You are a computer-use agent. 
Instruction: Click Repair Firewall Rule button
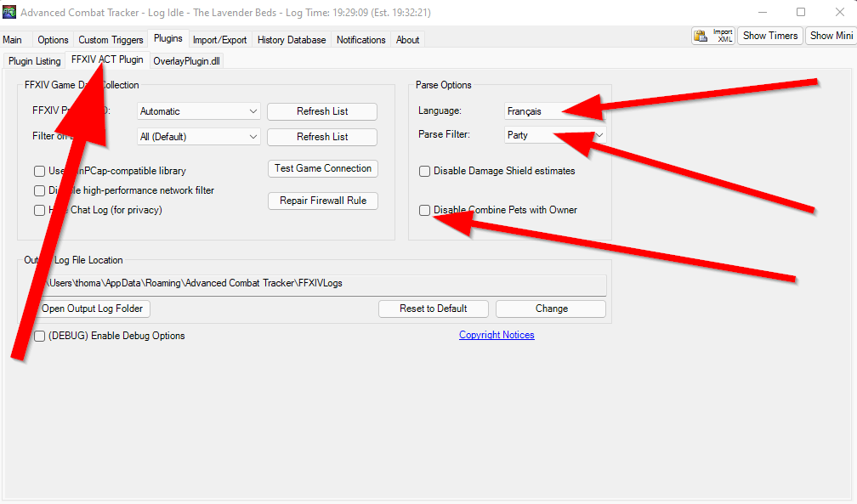pos(323,201)
